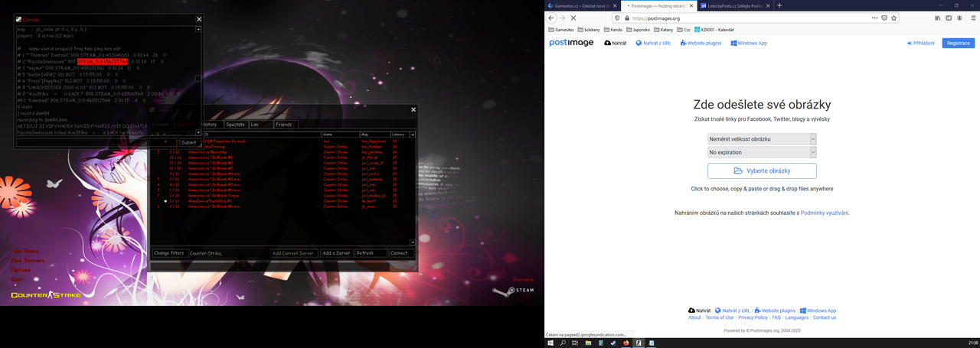The height and width of the screenshot is (348, 980).
Task: Open the About footer link
Action: [x=694, y=317]
